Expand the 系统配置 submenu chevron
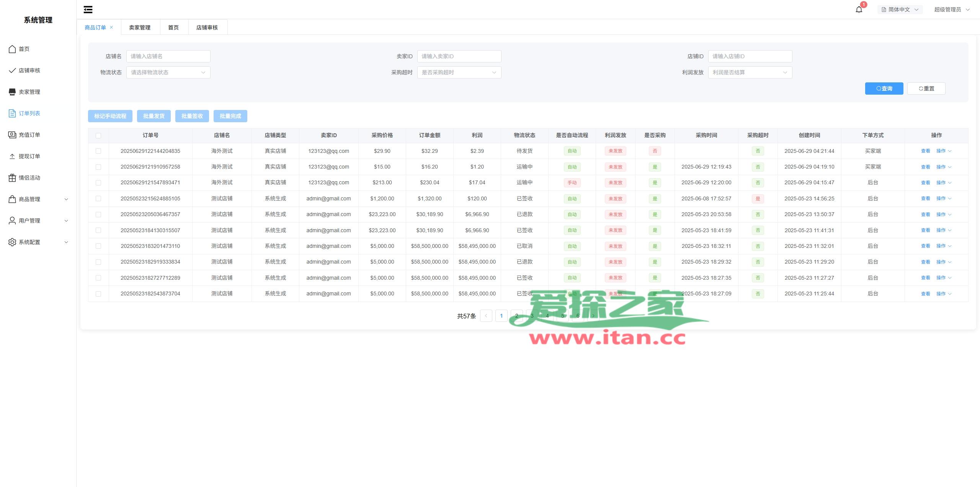This screenshot has height=487, width=980. 66,242
